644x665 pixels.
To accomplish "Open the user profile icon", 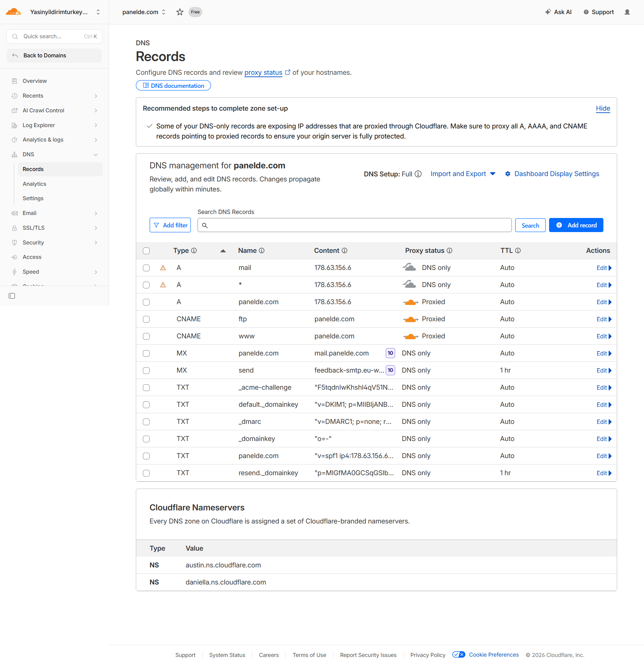I will [x=627, y=12].
